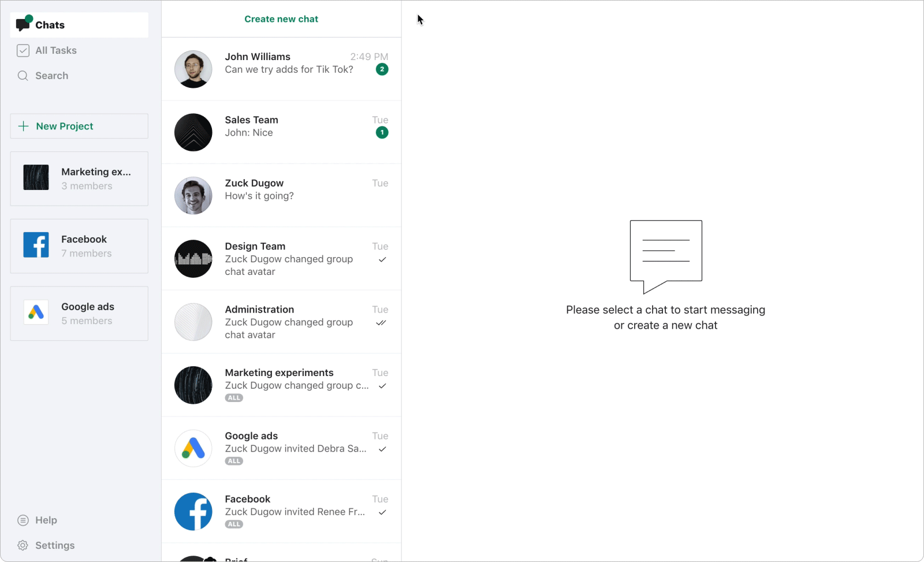The width and height of the screenshot is (924, 562).
Task: Click the Sales Team avatar
Action: point(193,132)
